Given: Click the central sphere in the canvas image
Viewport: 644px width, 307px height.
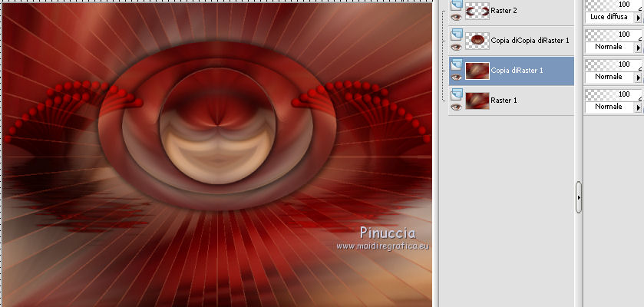Looking at the screenshot, I should pyautogui.click(x=218, y=126).
